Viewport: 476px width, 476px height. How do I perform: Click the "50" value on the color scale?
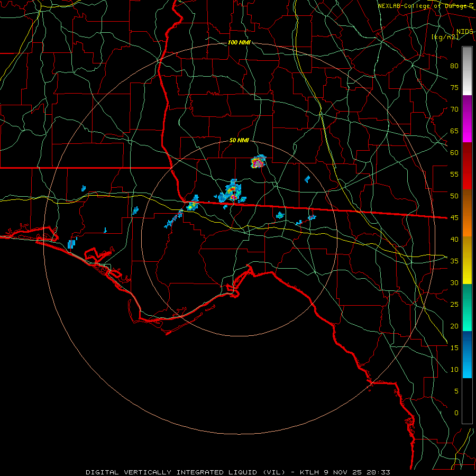[x=454, y=196]
